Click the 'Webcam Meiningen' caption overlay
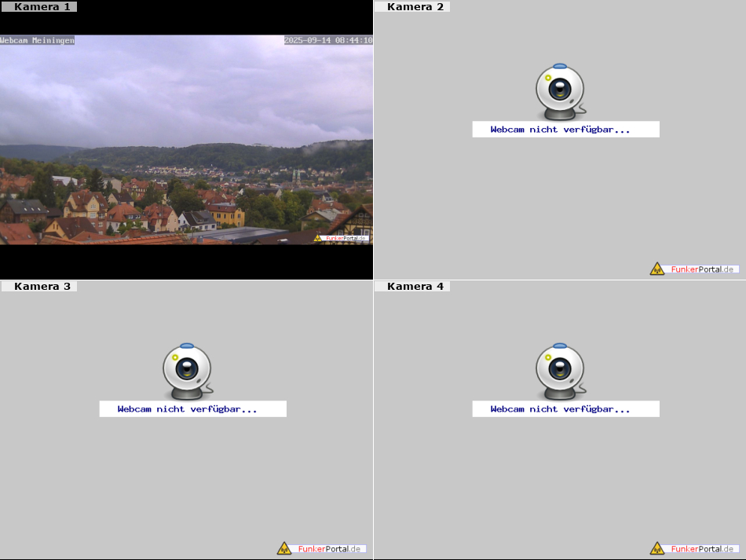Screen dimensions: 746x560 37,40
